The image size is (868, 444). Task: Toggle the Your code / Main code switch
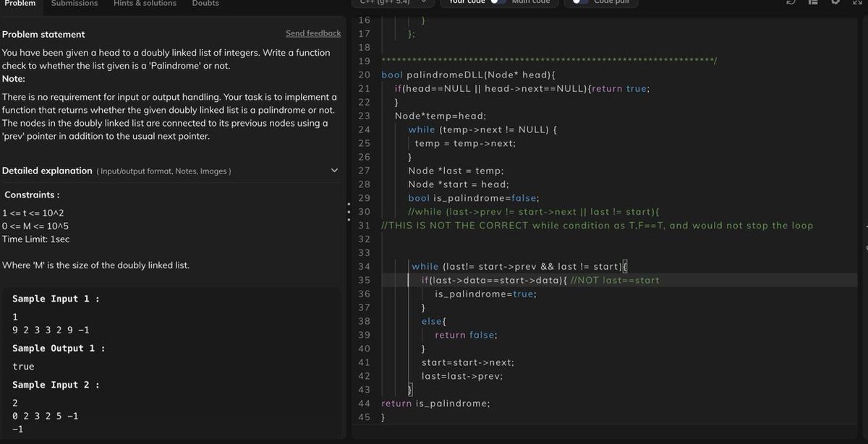tap(498, 2)
